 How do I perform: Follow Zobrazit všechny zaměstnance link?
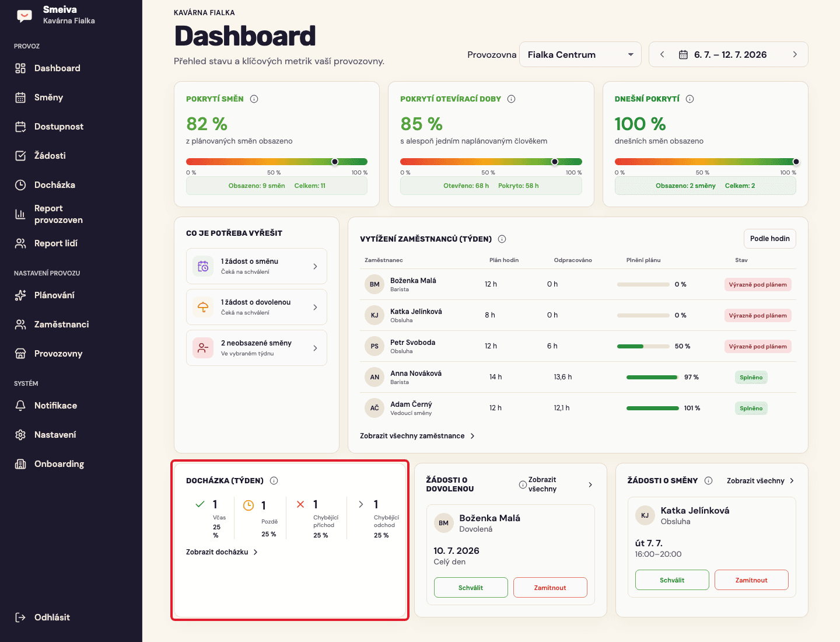(418, 436)
